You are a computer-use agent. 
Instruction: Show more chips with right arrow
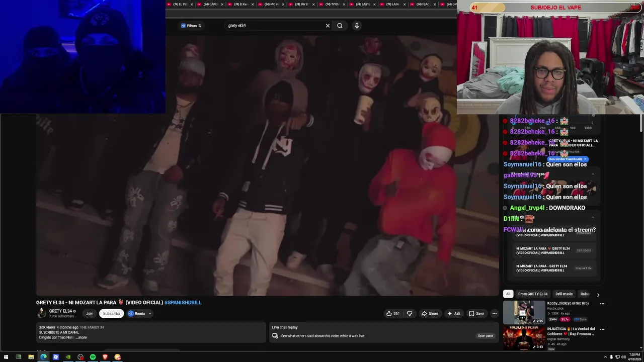[x=598, y=295]
